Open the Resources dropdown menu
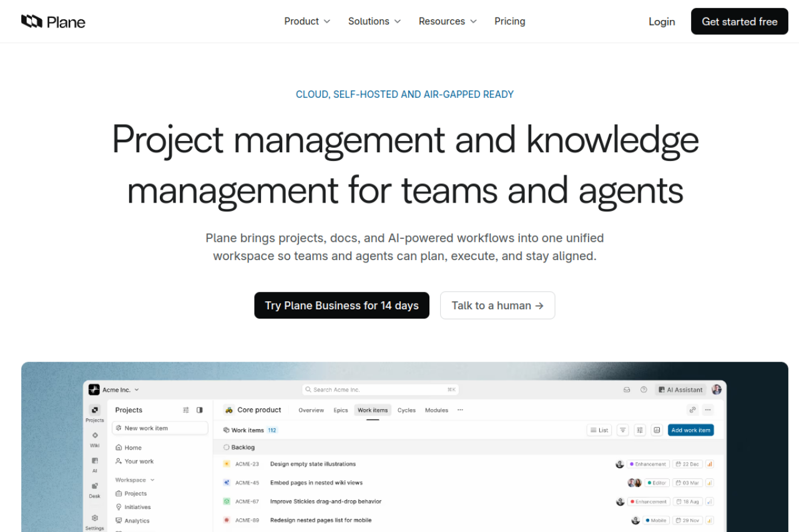Viewport: 799px width, 532px height. (448, 21)
